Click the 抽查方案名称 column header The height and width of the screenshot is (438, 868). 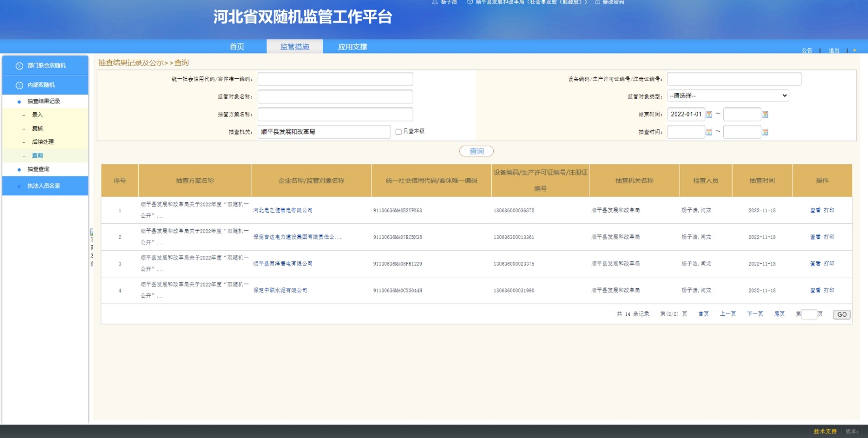[195, 181]
